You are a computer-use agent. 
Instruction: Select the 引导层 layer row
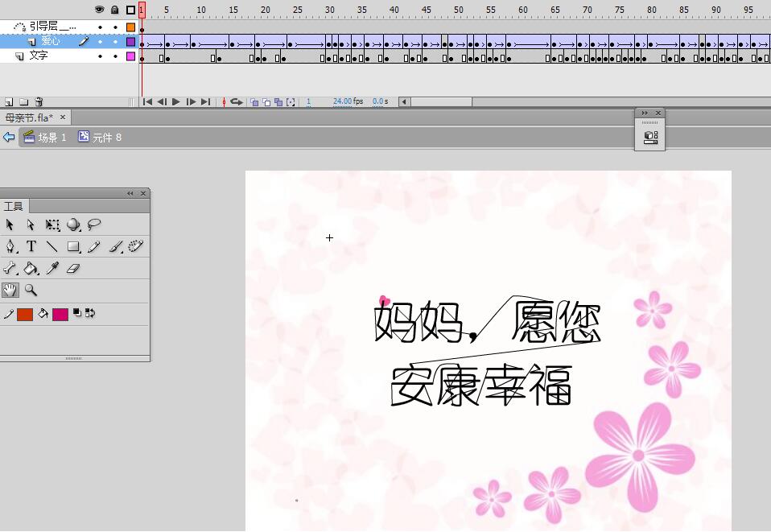coord(69,27)
